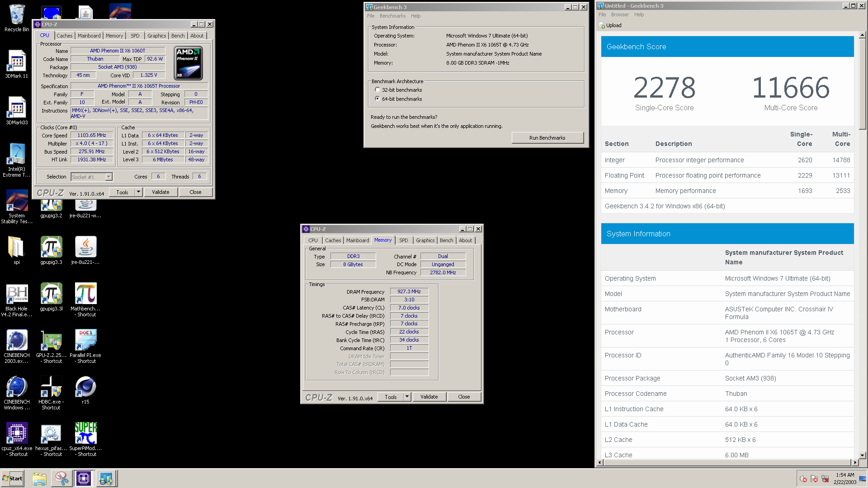Click Validate in the Memory tab CPU-Z window
This screenshot has height=488, width=868.
pos(429,397)
